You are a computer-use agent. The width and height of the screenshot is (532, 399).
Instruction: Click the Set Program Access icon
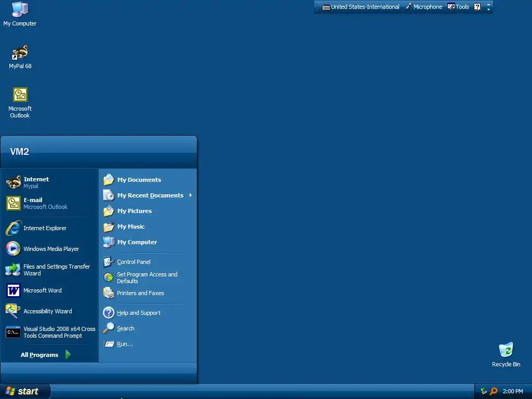pyautogui.click(x=109, y=277)
